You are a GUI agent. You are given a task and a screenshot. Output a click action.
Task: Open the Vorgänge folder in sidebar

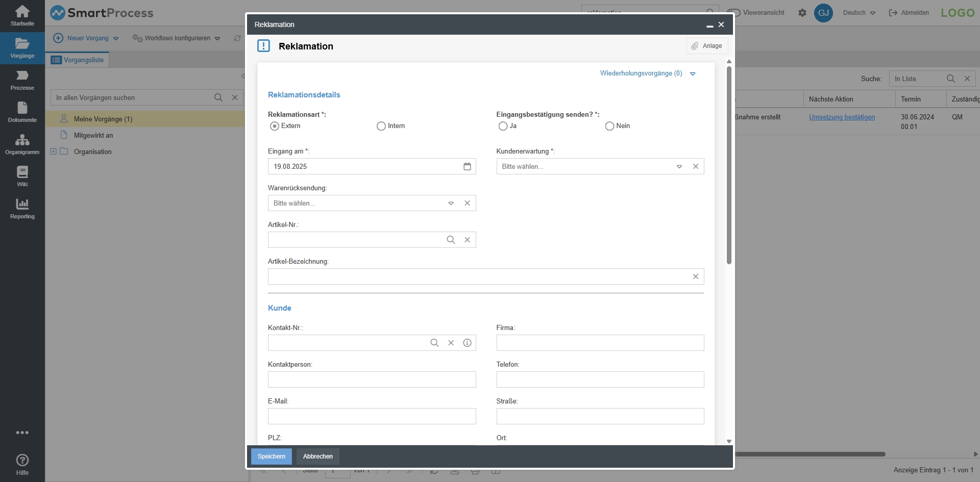coord(22,48)
